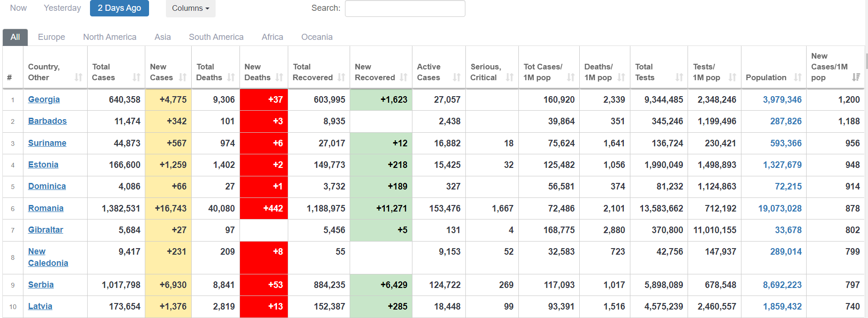
Task: Sort by Population column icon
Action: pos(798,77)
